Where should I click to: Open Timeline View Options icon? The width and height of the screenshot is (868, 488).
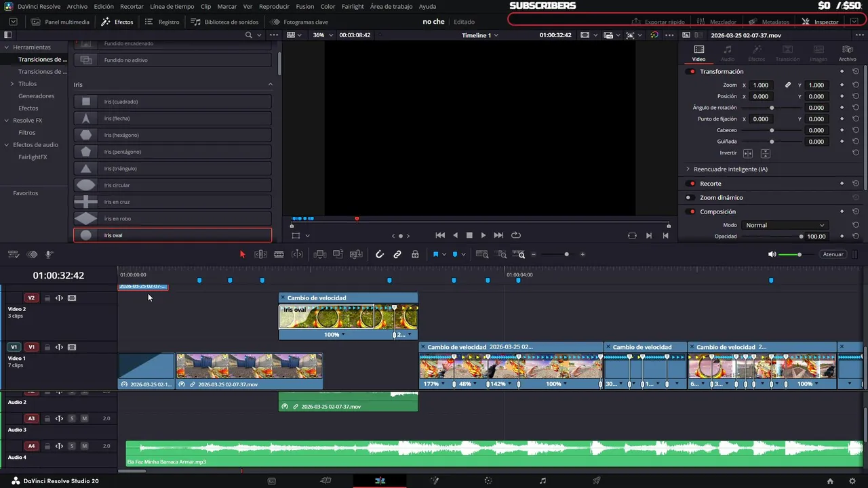pos(13,254)
